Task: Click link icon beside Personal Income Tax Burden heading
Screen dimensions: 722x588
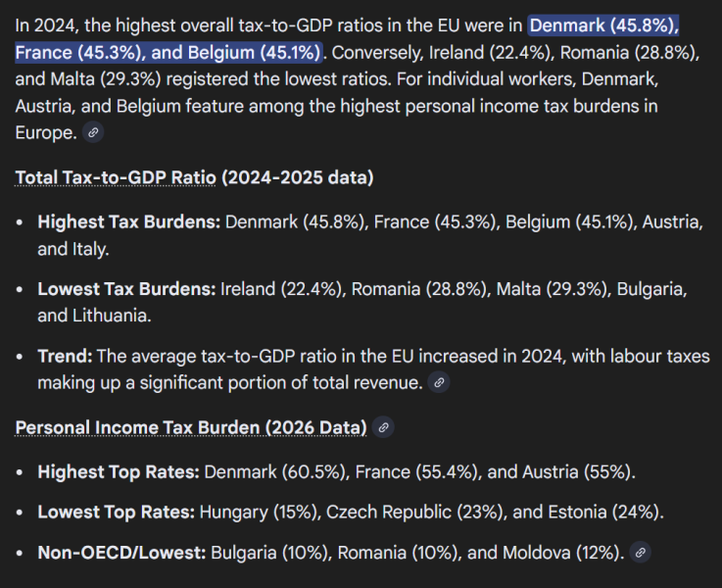Action: click(384, 426)
